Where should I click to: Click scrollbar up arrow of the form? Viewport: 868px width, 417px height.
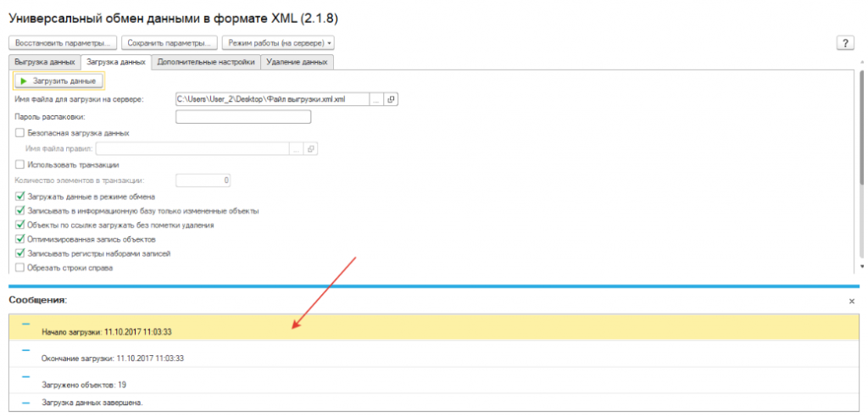(861, 63)
